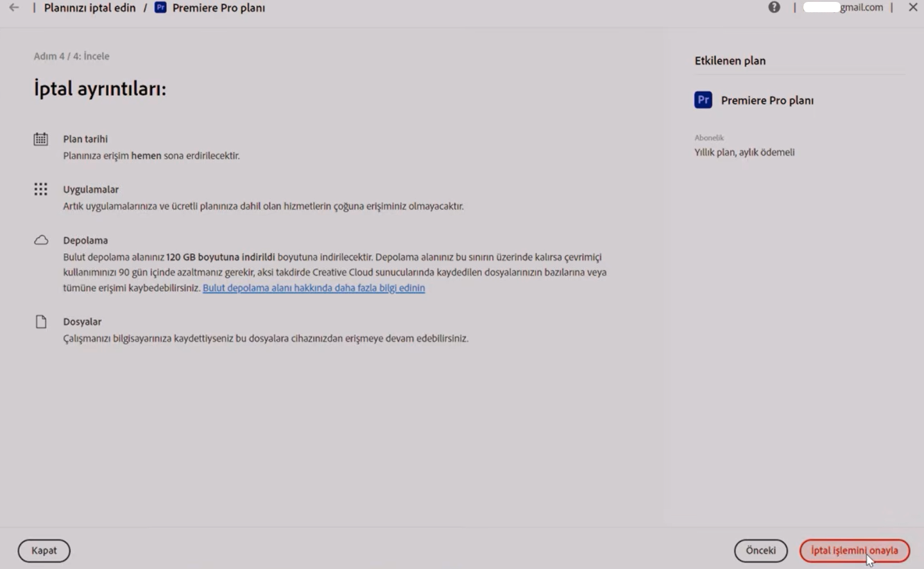Go back with the Önceki button
This screenshot has height=569, width=924.
(760, 550)
